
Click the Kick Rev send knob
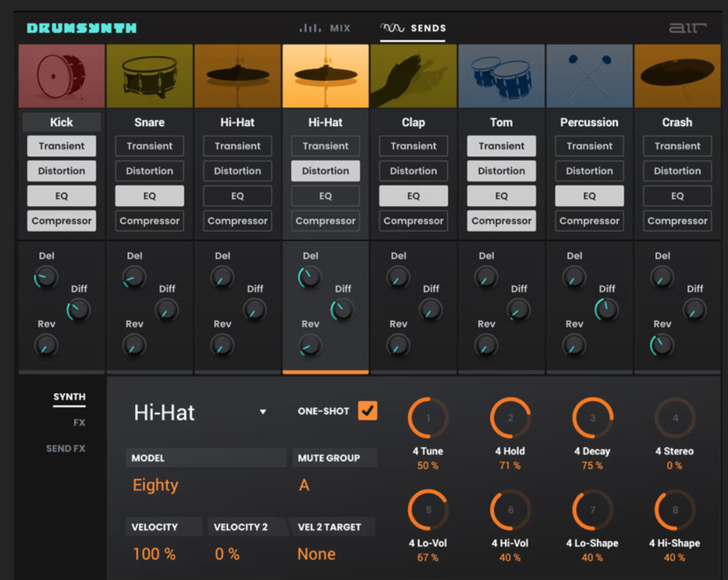pyautogui.click(x=46, y=345)
